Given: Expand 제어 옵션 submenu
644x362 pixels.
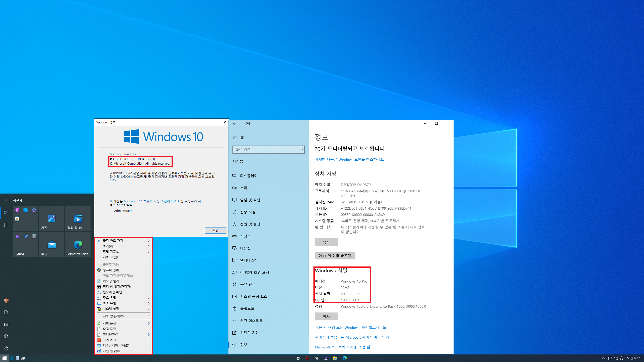Looking at the screenshot, I should (124, 323).
